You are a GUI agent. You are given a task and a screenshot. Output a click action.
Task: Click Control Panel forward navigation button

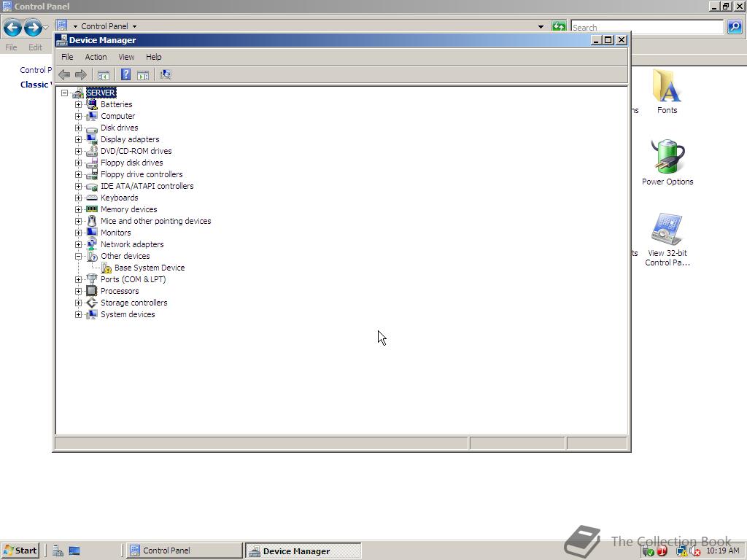point(32,27)
